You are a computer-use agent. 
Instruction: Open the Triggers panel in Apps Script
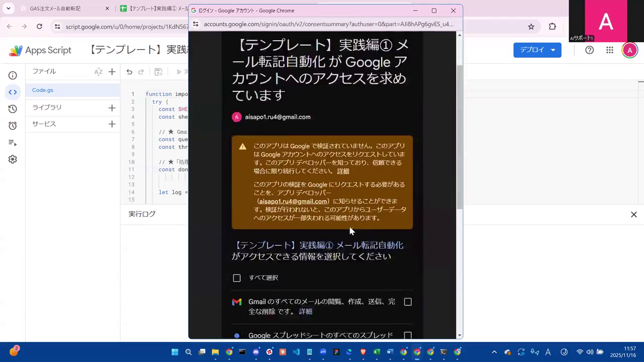pyautogui.click(x=13, y=125)
